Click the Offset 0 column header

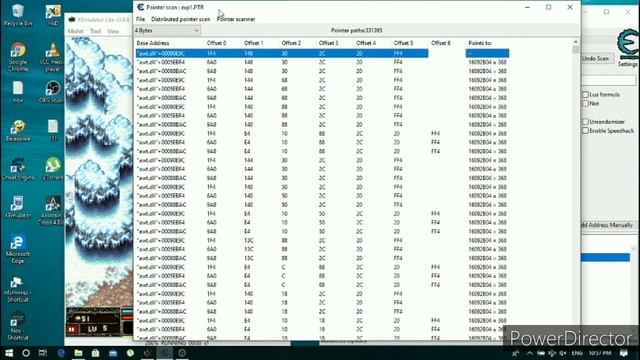pyautogui.click(x=222, y=43)
